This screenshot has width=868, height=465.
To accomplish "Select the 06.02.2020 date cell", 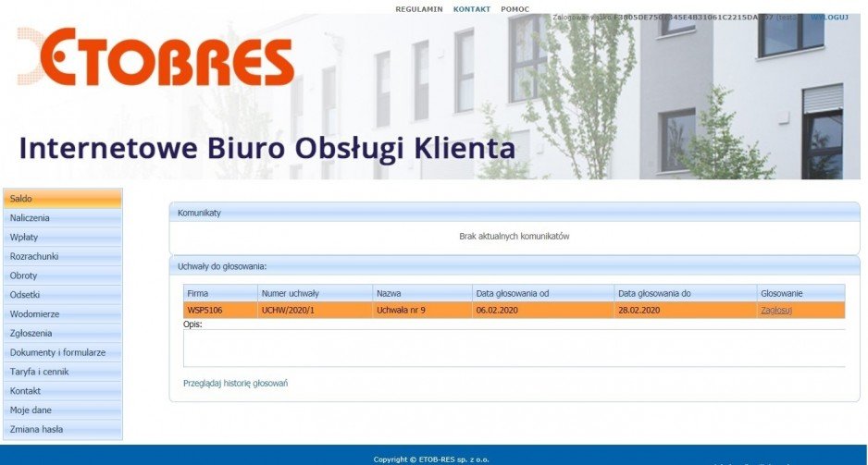I will click(543, 311).
